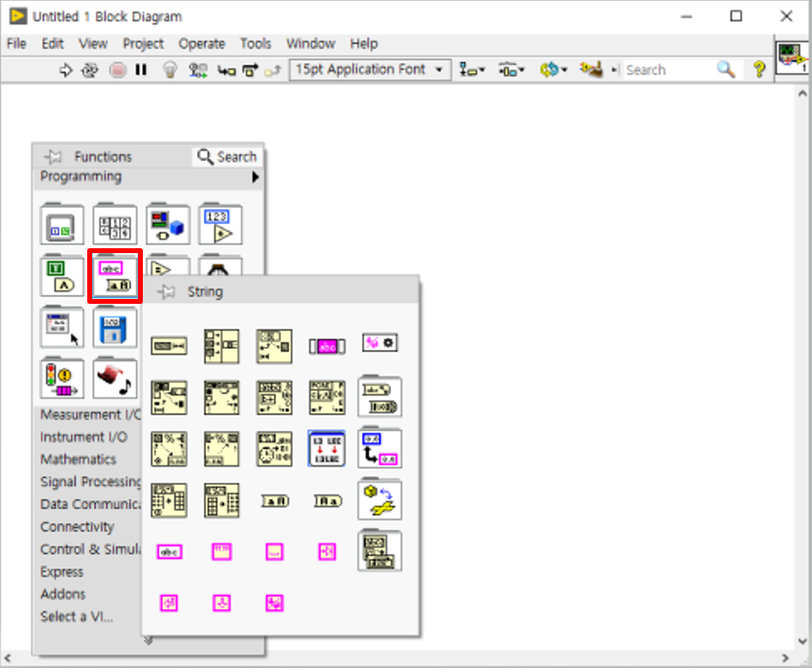
Task: Open the Operate menu
Action: click(202, 43)
